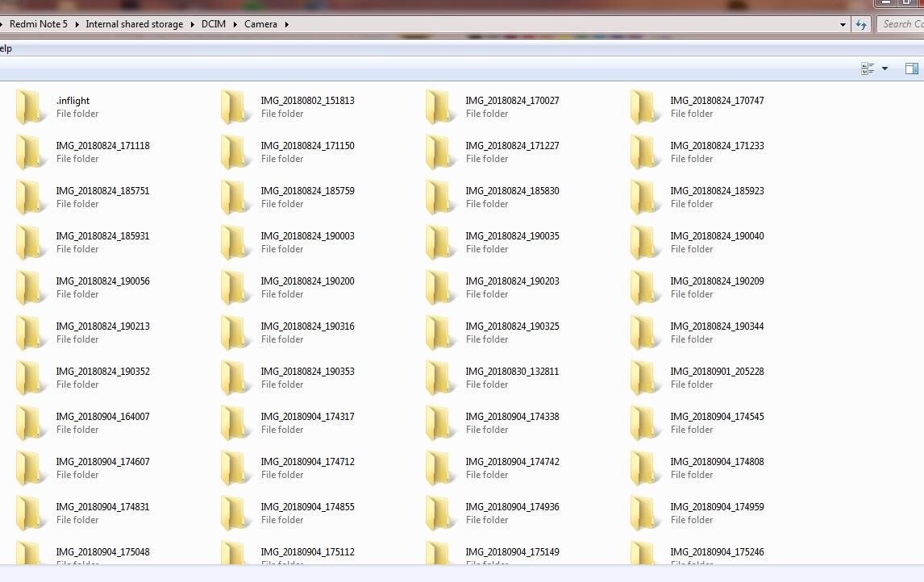The height and width of the screenshot is (582, 924).
Task: Click folder icon for IMG_20180830_132811
Action: pos(441,378)
